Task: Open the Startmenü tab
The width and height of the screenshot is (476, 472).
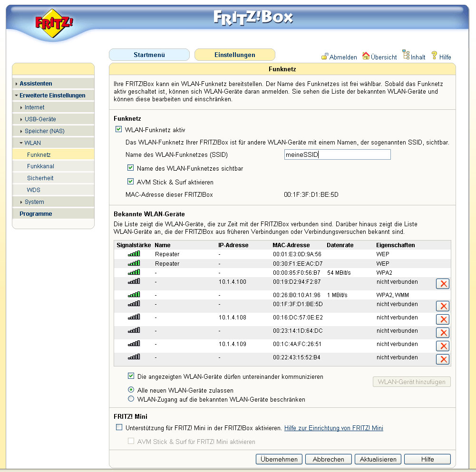Action: [149, 55]
